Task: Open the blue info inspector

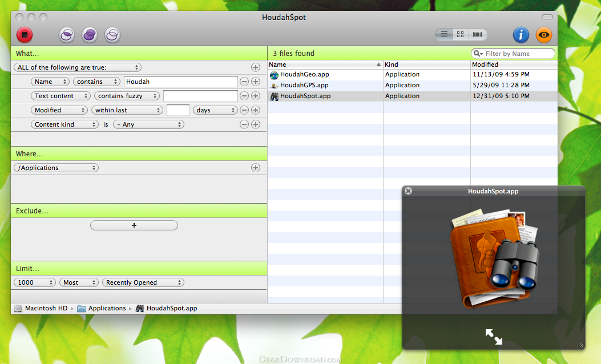Action: (521, 35)
